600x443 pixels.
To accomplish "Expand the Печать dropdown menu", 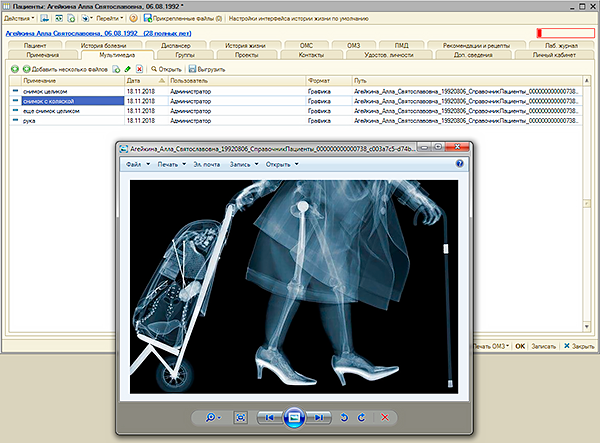I will click(172, 163).
